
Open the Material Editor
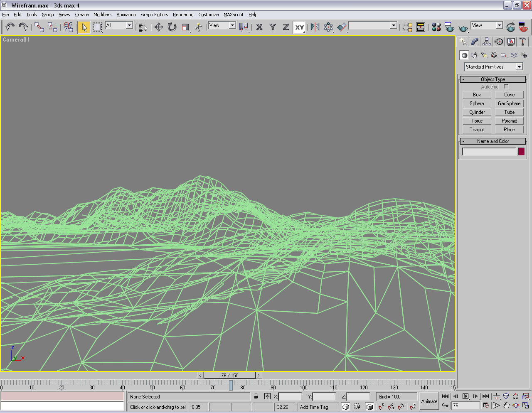pyautogui.click(x=436, y=27)
